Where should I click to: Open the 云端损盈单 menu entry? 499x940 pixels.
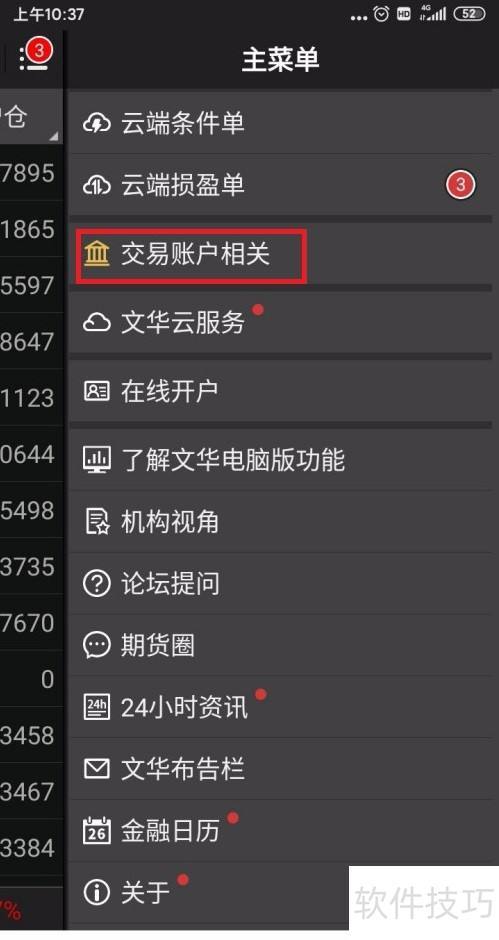(281, 185)
